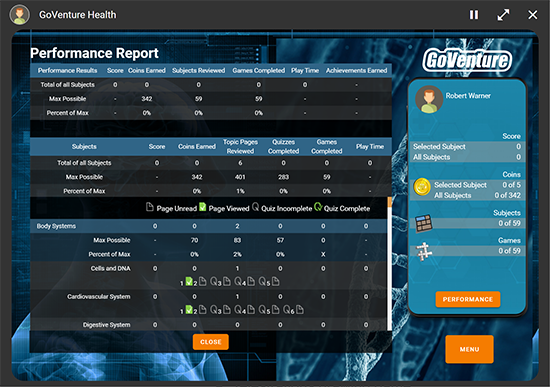Click Body Systems max pages value 83
Screen dimensions: 550x387
(x=237, y=240)
